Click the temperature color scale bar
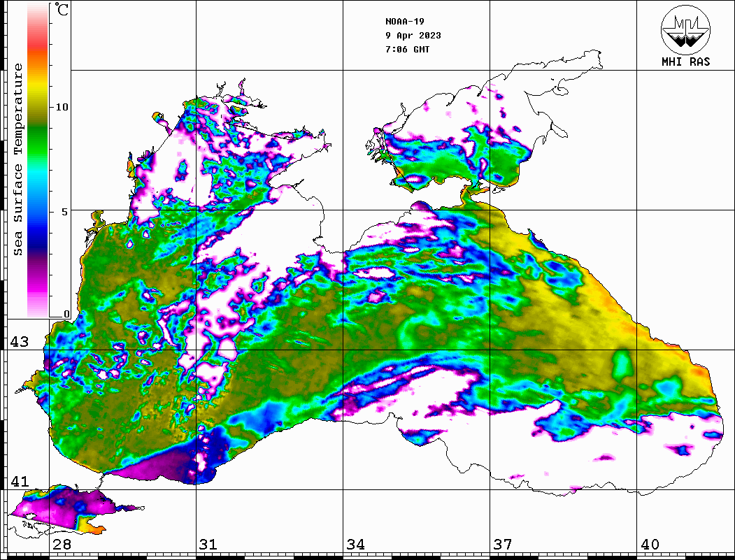Screen dimensions: 735x560 (x=38, y=160)
